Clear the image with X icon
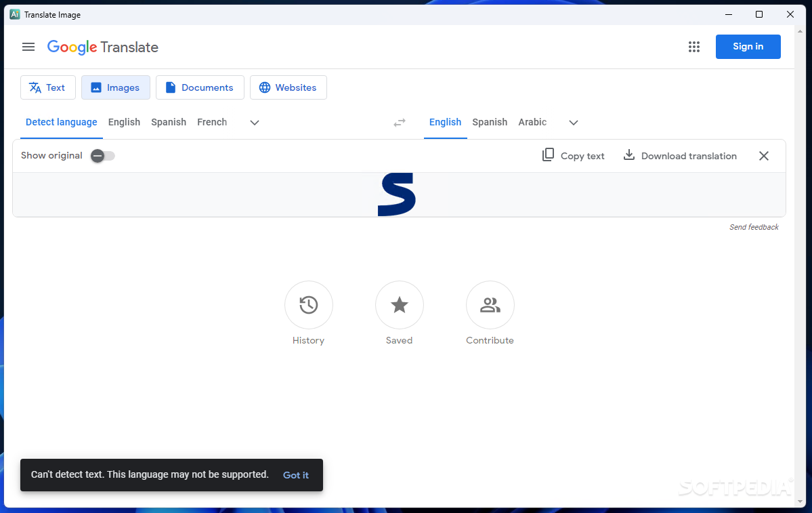 click(764, 156)
